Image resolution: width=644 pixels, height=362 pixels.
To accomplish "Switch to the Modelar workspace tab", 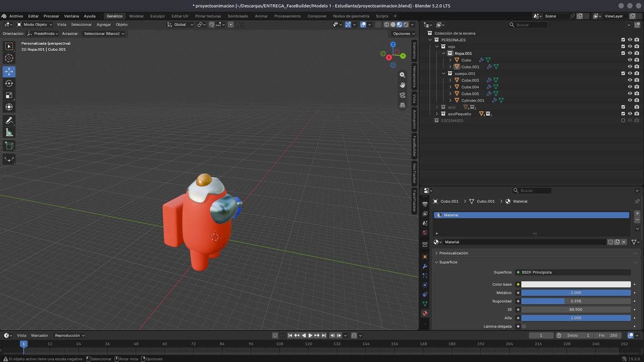I will [136, 16].
